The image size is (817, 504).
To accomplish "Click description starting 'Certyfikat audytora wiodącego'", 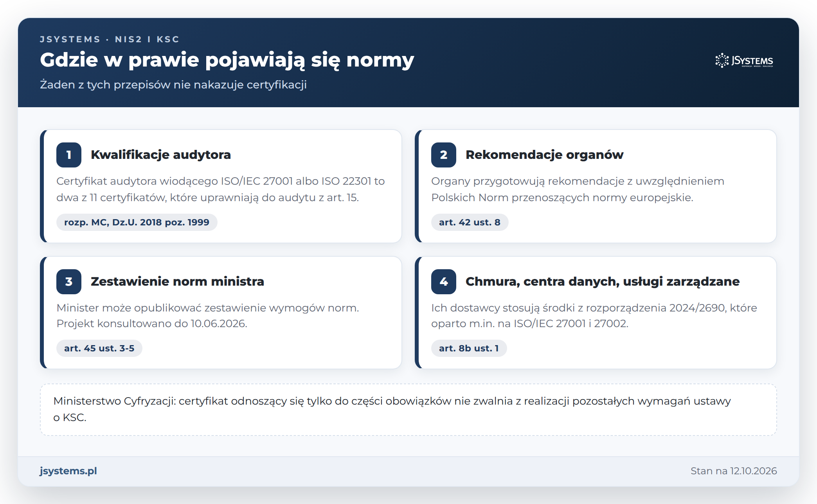I will coord(221,189).
